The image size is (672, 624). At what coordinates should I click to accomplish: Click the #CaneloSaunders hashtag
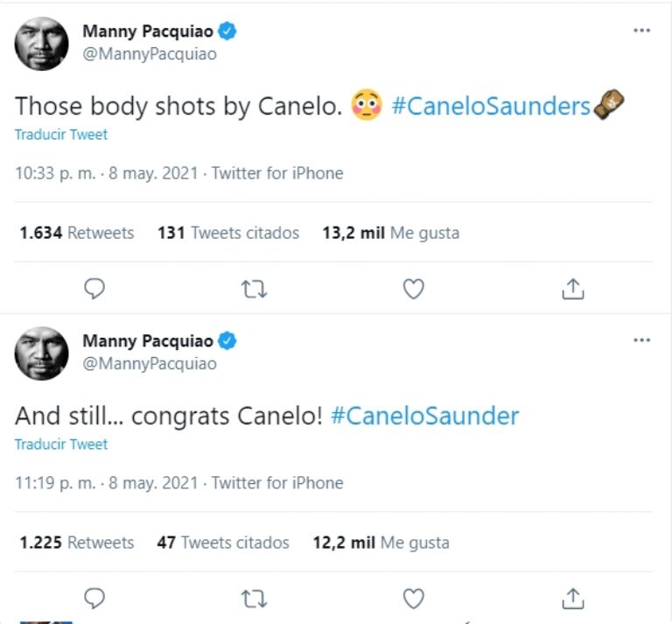point(491,107)
